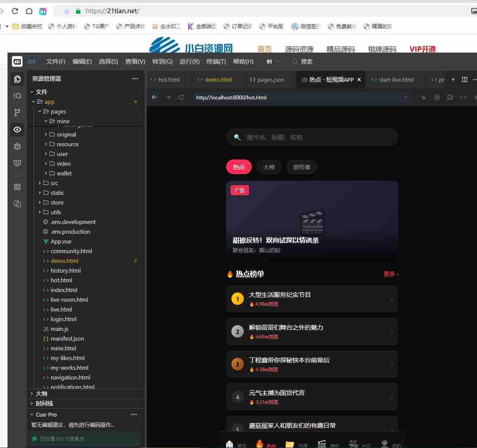
Task: Go back in the preview browser
Action: pyautogui.click(x=155, y=97)
